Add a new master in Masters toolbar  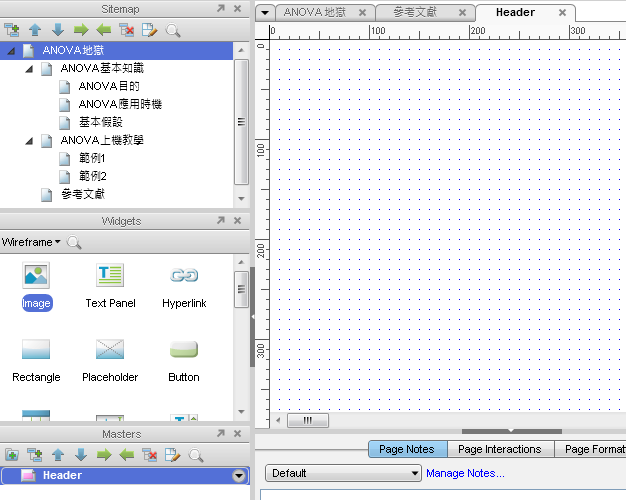(x=12, y=455)
